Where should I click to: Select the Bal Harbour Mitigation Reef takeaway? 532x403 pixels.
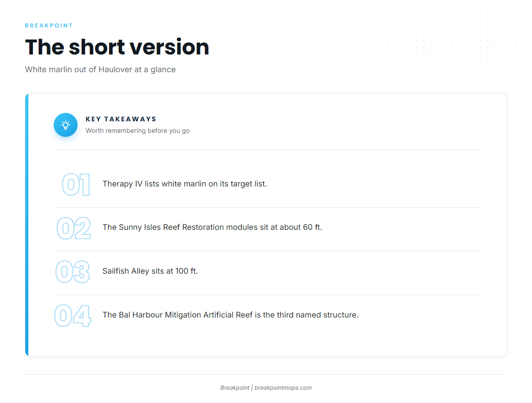pos(231,315)
